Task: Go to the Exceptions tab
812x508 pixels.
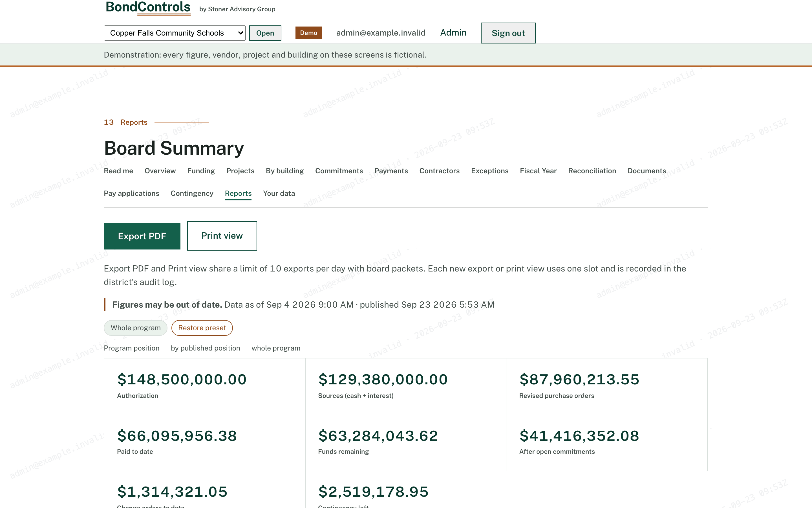Action: point(490,171)
